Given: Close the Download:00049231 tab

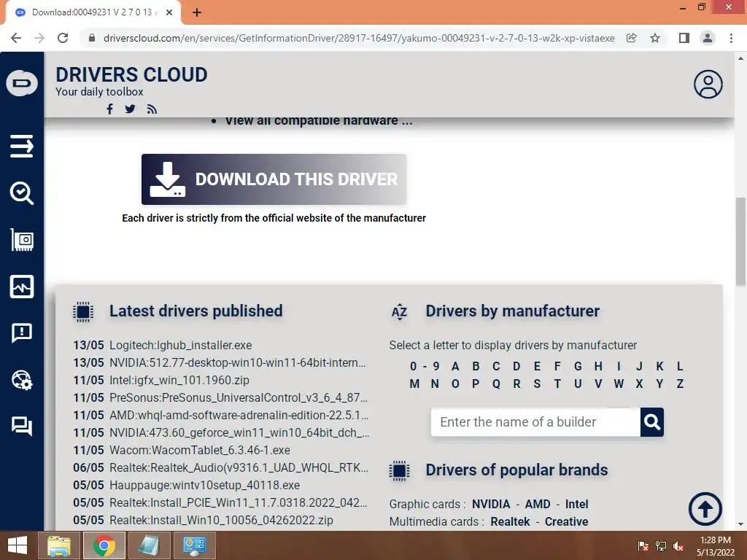Looking at the screenshot, I should tap(169, 12).
